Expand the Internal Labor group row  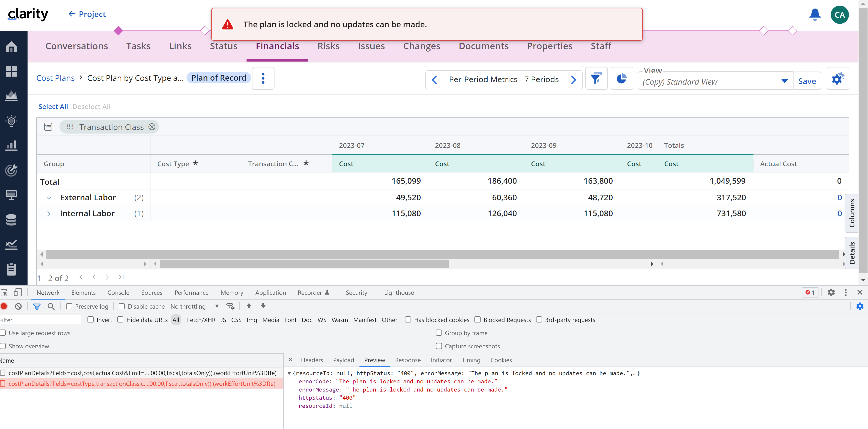49,213
